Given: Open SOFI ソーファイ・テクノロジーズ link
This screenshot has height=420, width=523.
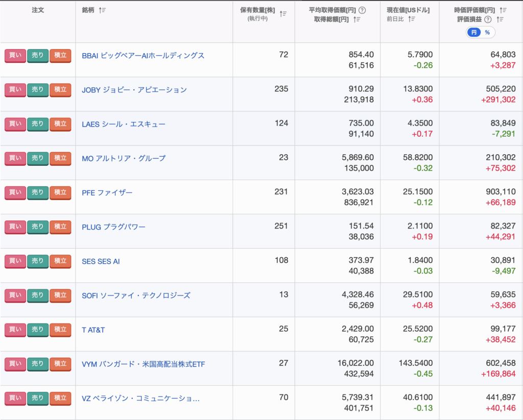Looking at the screenshot, I should click(136, 295).
